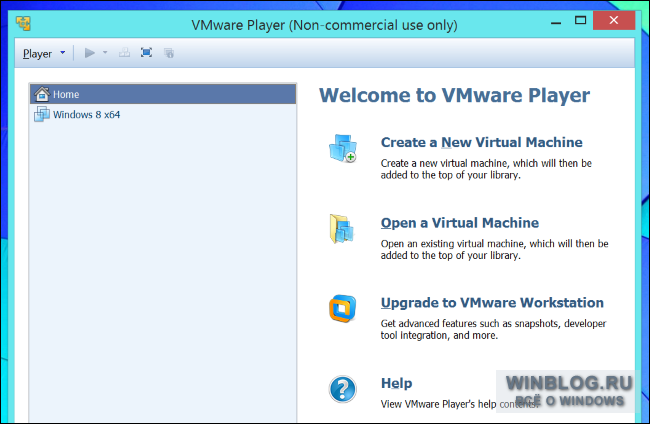Click the Power On play button
The height and width of the screenshot is (424, 650).
click(90, 53)
